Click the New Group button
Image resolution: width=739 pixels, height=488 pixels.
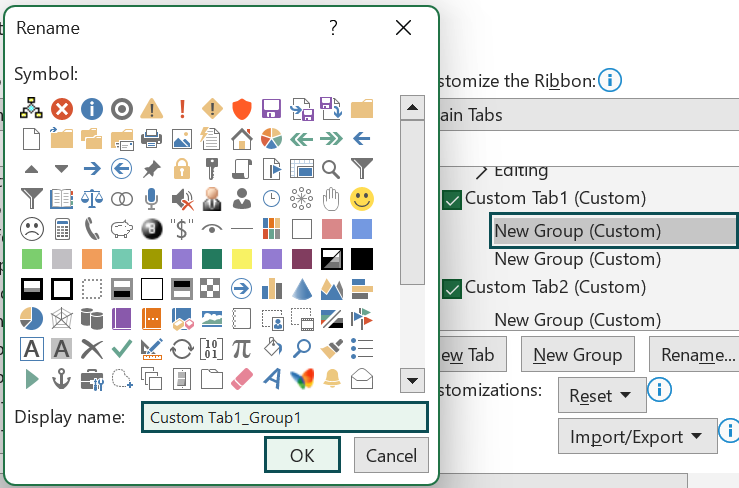point(578,355)
